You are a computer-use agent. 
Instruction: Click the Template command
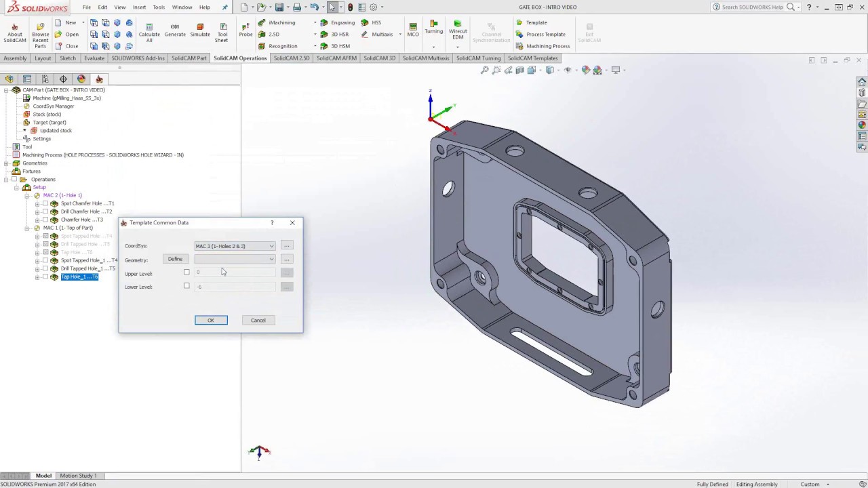pos(531,22)
